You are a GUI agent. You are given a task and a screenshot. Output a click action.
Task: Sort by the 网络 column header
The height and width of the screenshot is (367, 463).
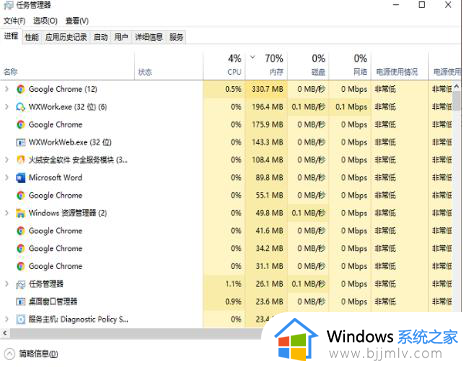pos(350,66)
